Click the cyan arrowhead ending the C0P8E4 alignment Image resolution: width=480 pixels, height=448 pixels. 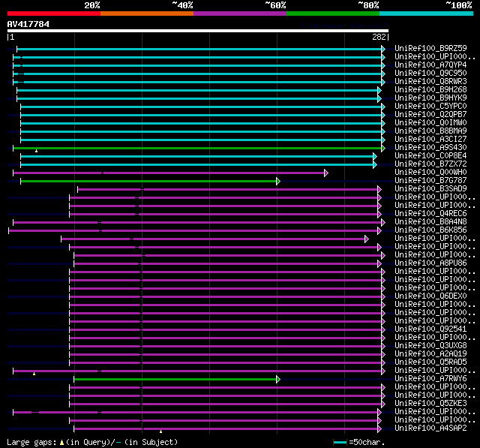coord(375,157)
